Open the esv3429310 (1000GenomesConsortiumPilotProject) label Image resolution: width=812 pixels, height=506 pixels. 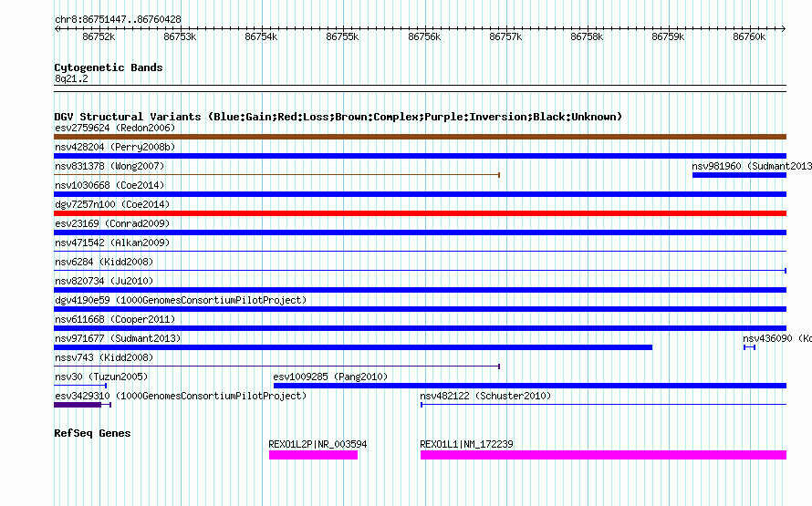[181, 396]
